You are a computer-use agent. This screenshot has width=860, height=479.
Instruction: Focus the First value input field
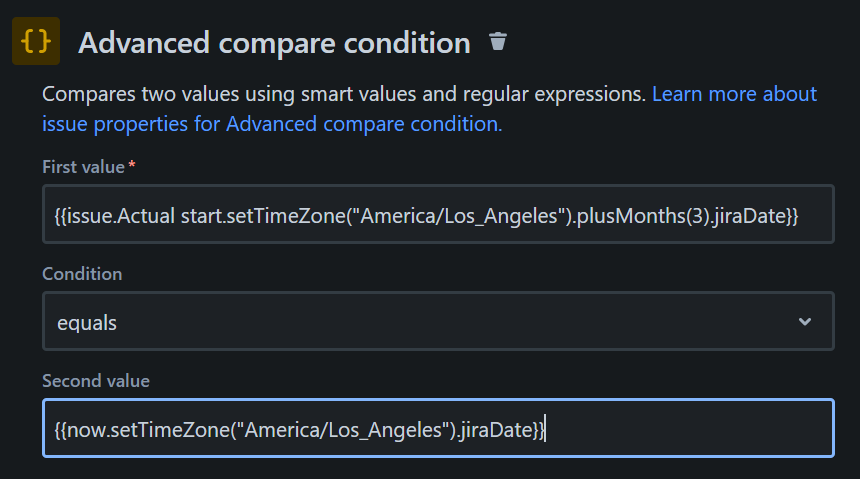pyautogui.click(x=437, y=215)
